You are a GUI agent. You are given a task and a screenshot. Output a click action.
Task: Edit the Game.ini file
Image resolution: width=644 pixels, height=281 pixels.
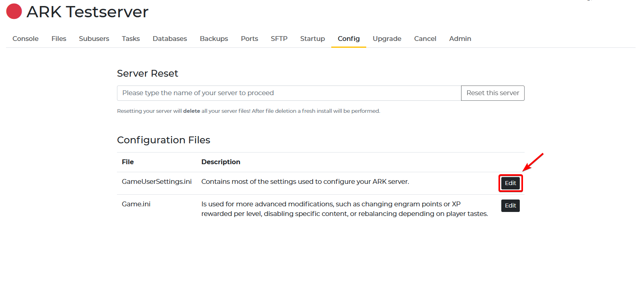pos(511,206)
